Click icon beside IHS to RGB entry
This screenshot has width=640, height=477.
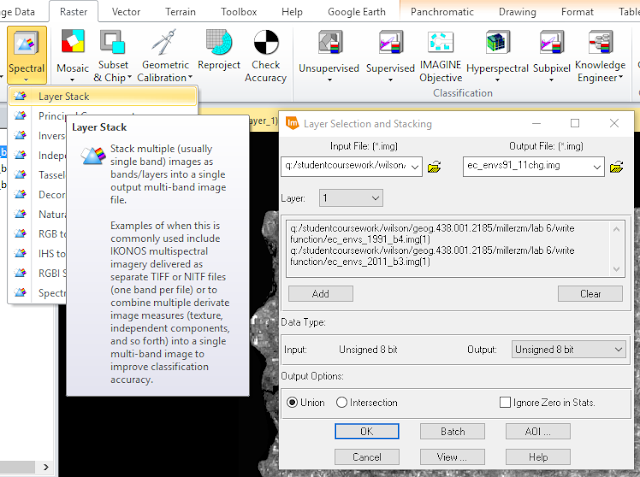20,253
